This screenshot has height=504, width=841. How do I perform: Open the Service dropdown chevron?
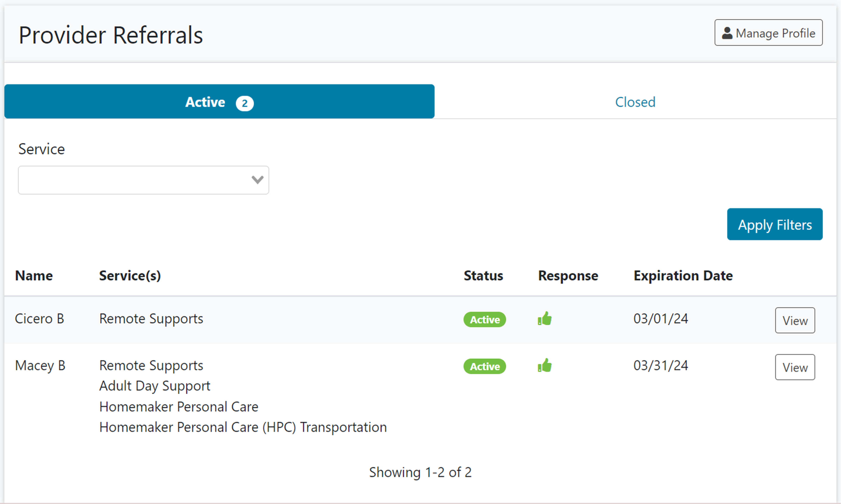(257, 180)
